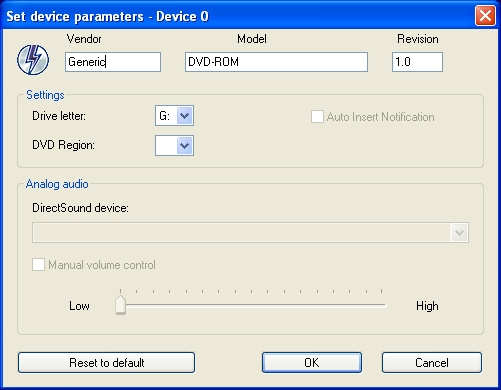Click the Cancel button
This screenshot has height=390, width=501.
(x=432, y=362)
